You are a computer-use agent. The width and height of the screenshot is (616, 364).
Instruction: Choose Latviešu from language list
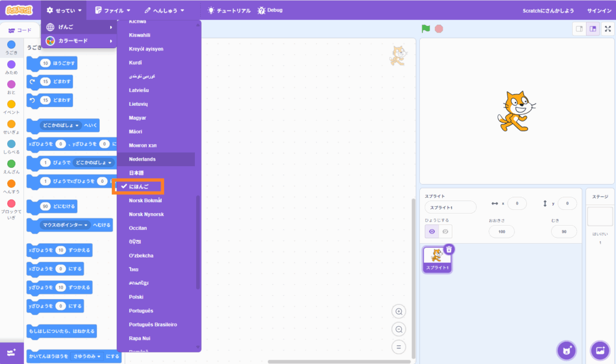tap(156, 90)
